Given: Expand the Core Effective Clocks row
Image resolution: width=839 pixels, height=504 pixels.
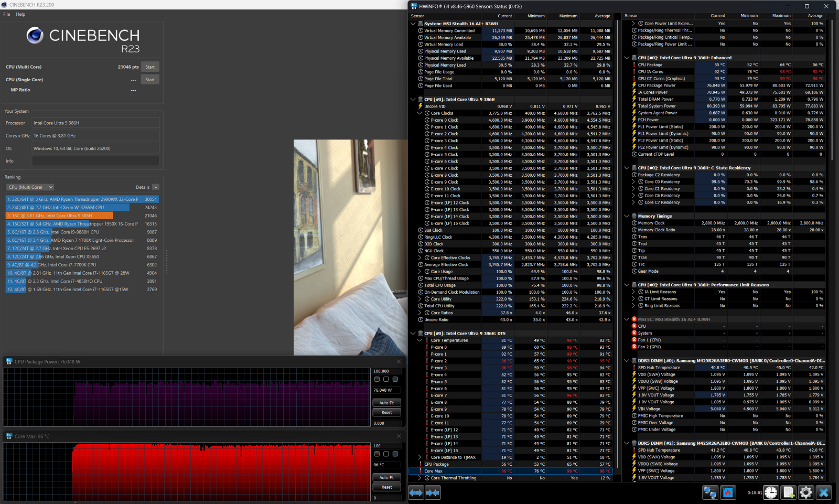Looking at the screenshot, I should coord(419,258).
